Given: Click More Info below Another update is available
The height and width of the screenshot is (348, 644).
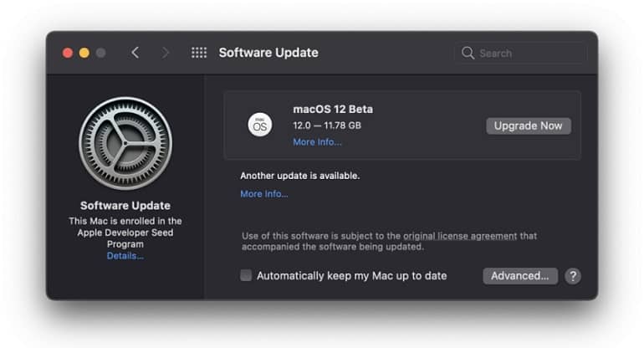Looking at the screenshot, I should [x=264, y=194].
